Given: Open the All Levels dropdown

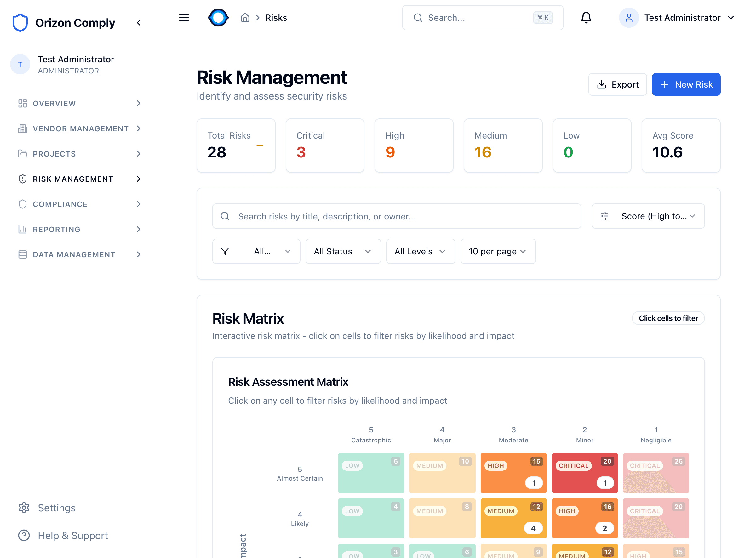Looking at the screenshot, I should pos(420,251).
